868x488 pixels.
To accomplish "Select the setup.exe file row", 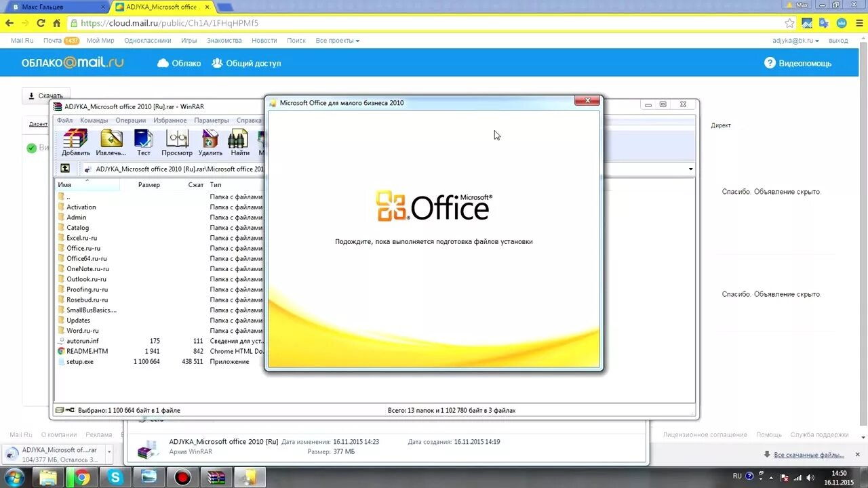I will [159, 362].
